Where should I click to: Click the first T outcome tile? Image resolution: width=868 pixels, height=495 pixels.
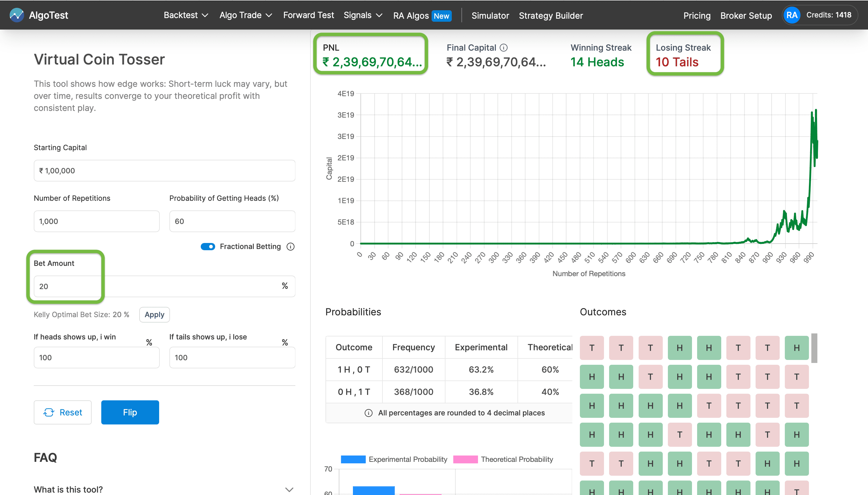click(592, 348)
